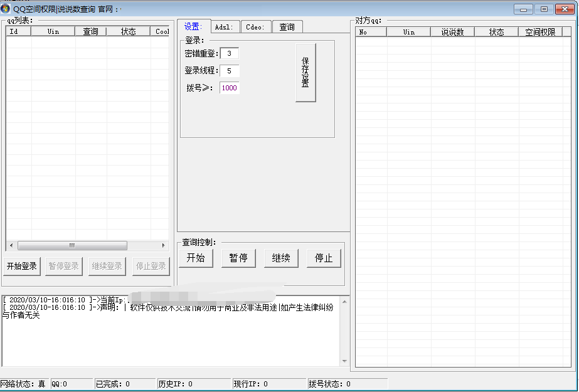Stop the query with 停止 in 查询控制
This screenshot has width=579, height=392.
point(324,258)
